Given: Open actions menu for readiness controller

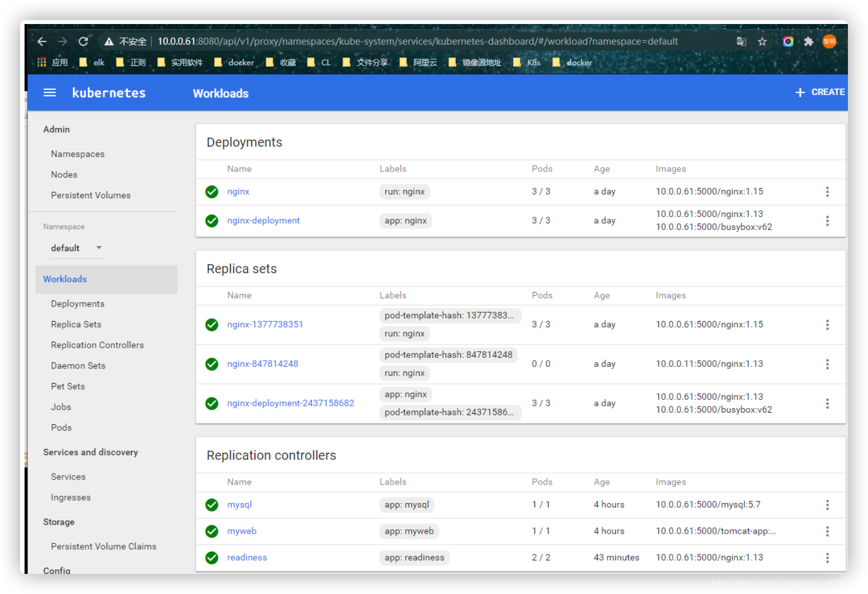Looking at the screenshot, I should 827,557.
